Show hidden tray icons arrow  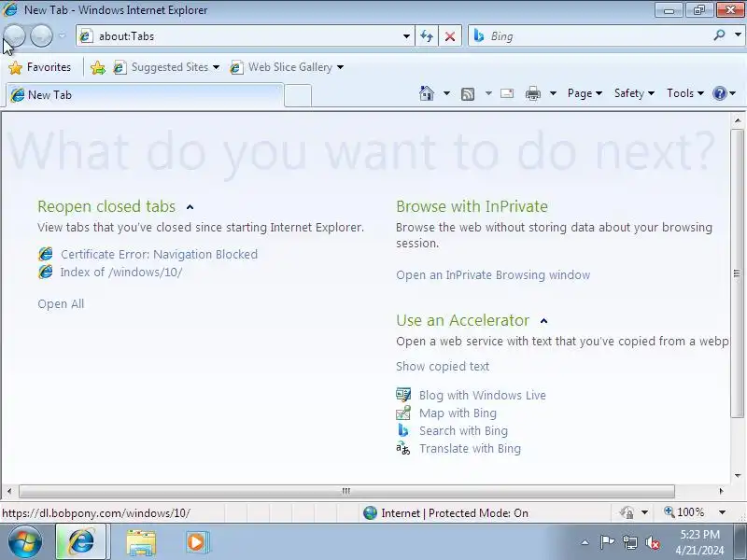coord(585,542)
